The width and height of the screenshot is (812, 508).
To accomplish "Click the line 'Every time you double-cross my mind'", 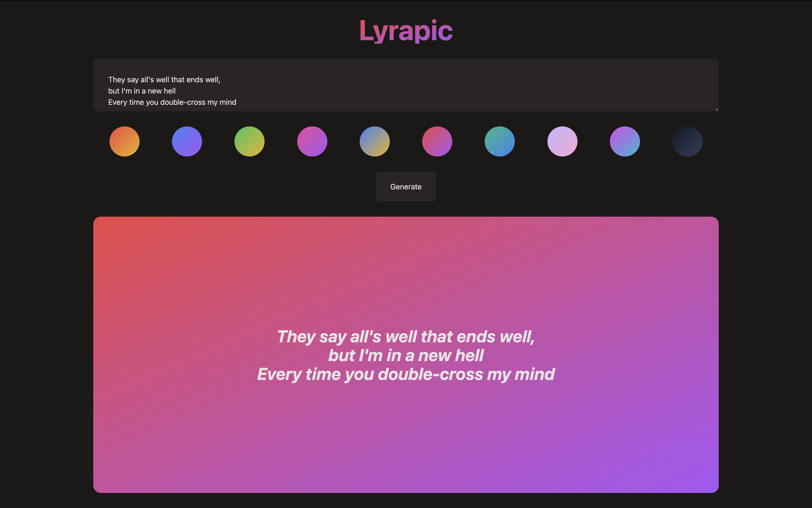I will click(x=406, y=374).
